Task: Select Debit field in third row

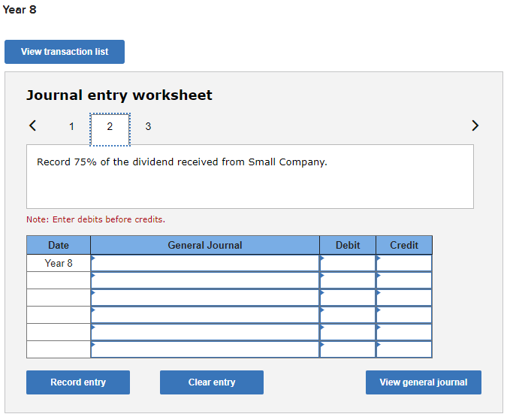Action: click(348, 298)
